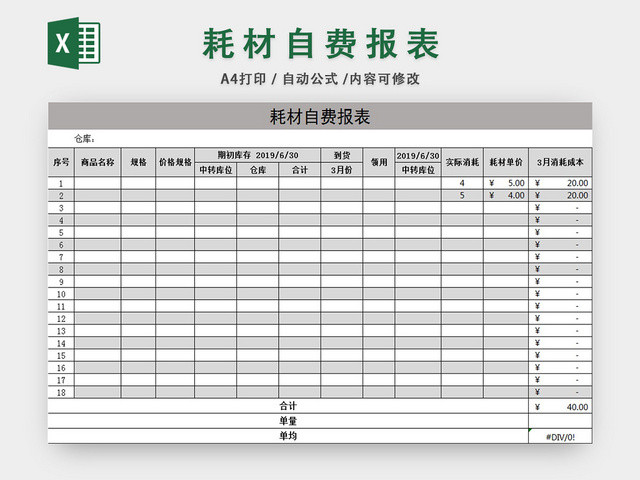Click the empty 单量 value cell
The width and height of the screenshot is (640, 480).
click(560, 421)
